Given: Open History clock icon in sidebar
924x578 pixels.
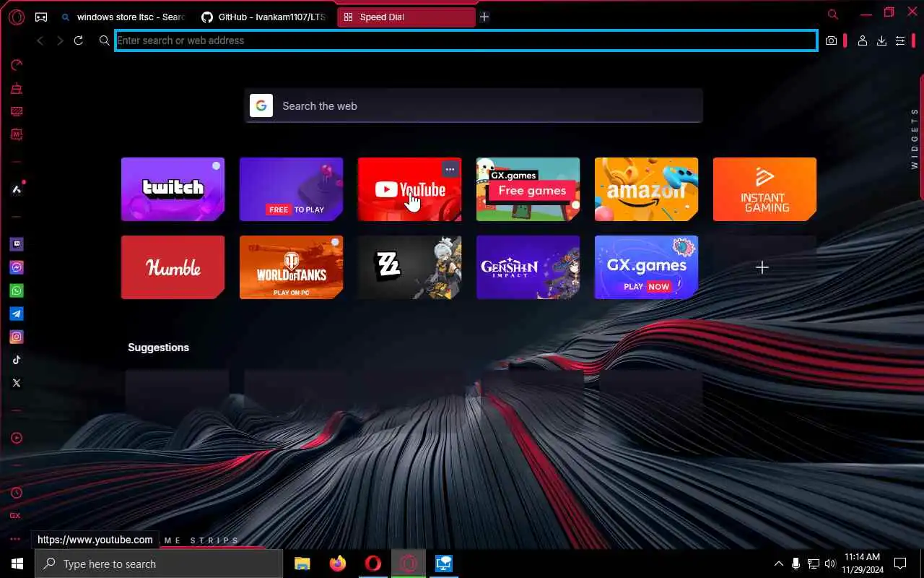Looking at the screenshot, I should [x=17, y=493].
